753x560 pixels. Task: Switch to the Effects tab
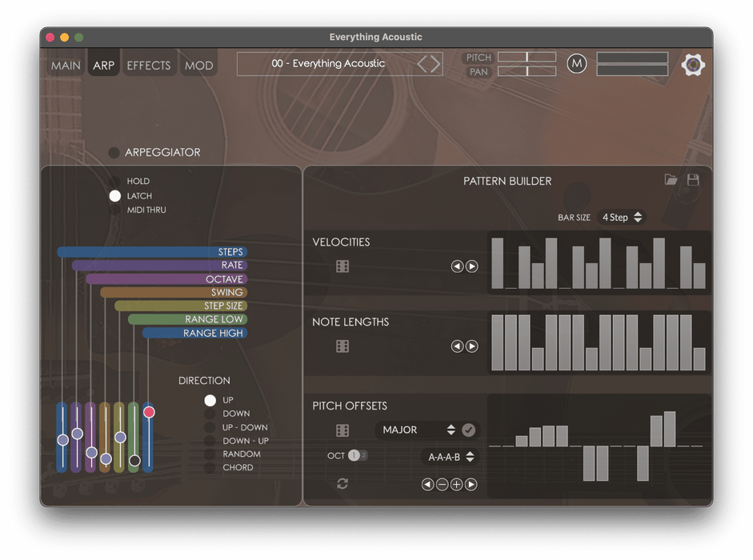point(149,66)
